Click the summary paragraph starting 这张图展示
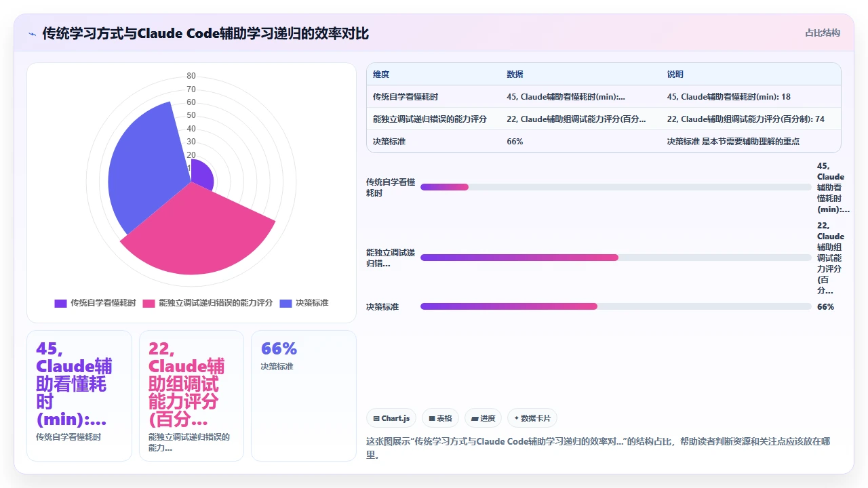Image resolution: width=868 pixels, height=488 pixels. 598,448
